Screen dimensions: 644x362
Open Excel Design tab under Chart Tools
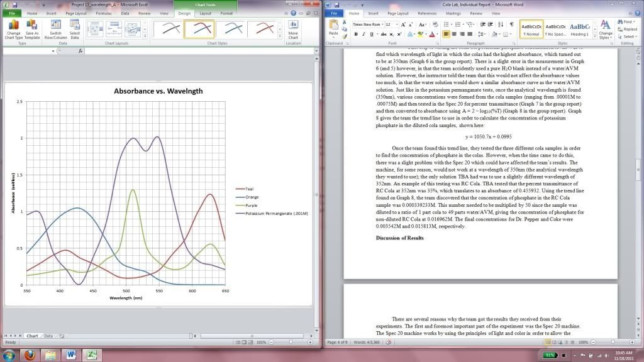coord(184,13)
